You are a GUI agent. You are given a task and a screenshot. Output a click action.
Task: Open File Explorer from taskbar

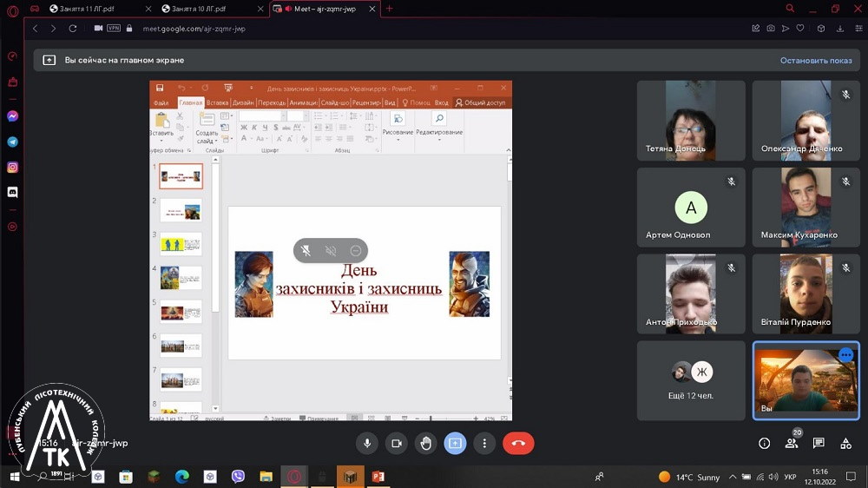[266, 477]
